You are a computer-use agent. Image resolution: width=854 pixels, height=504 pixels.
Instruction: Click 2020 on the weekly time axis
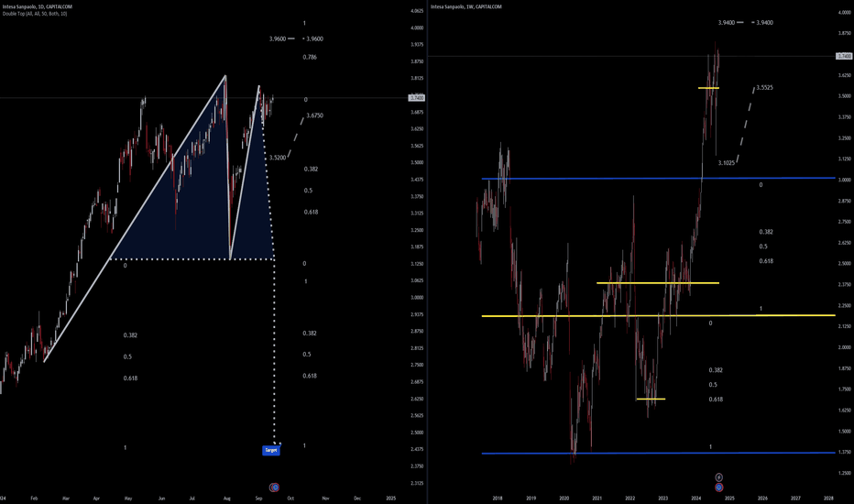pyautogui.click(x=564, y=498)
